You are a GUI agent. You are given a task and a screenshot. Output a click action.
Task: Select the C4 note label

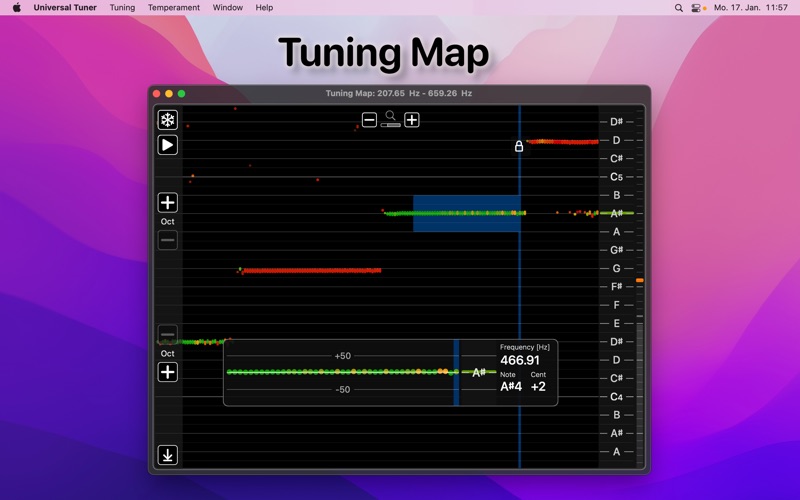click(x=616, y=396)
